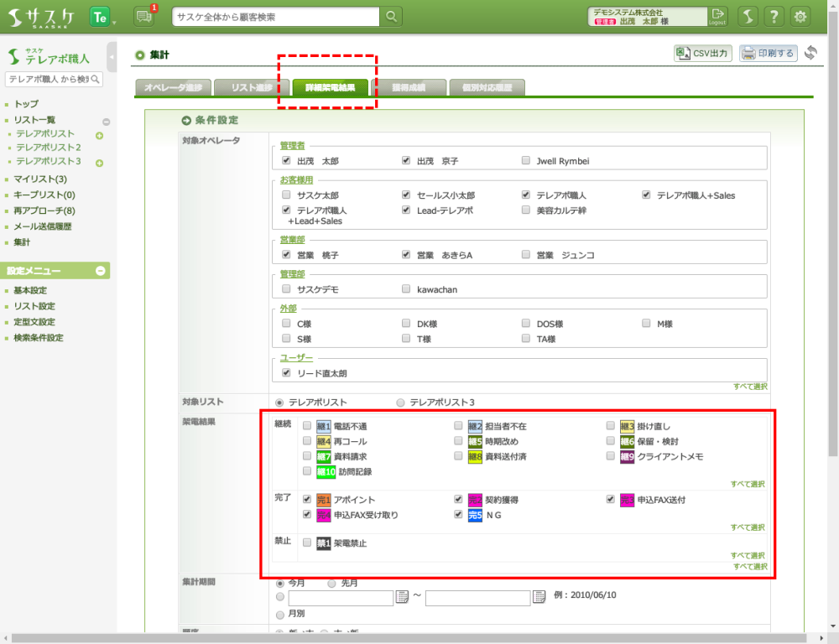Click the refresh arrows icon beside 印刷する
This screenshot has width=839, height=644.
coord(810,54)
